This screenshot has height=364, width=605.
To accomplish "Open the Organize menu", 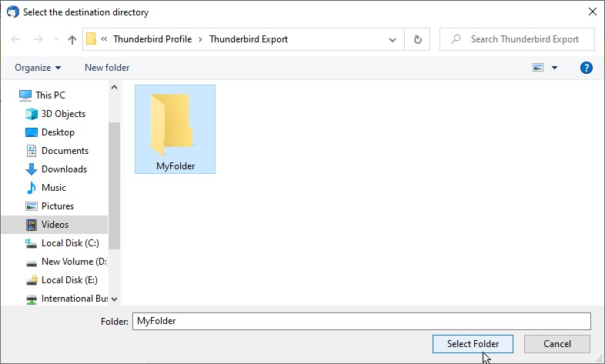I will click(38, 68).
